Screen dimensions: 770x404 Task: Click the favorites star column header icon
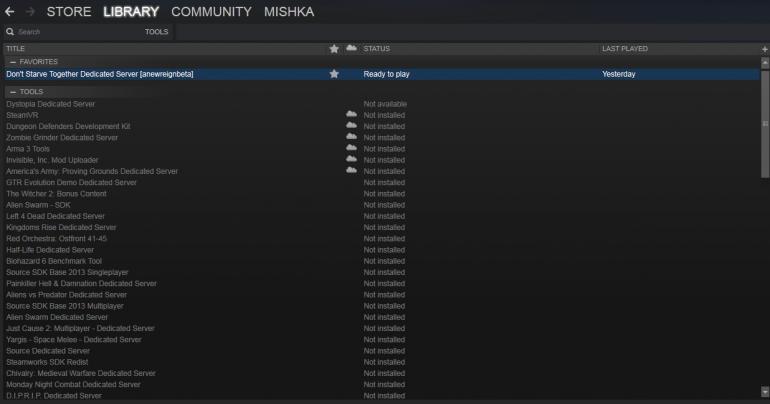click(x=334, y=48)
